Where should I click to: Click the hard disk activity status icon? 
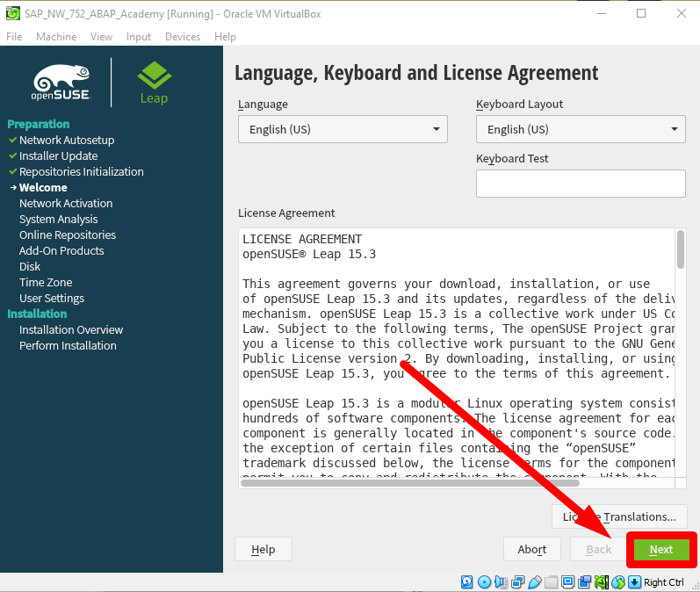tap(467, 582)
